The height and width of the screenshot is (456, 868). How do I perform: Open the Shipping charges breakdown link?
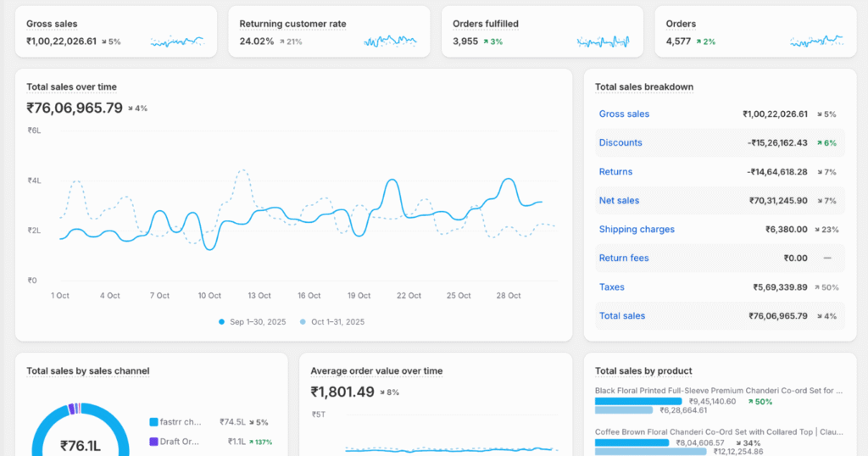(x=637, y=230)
